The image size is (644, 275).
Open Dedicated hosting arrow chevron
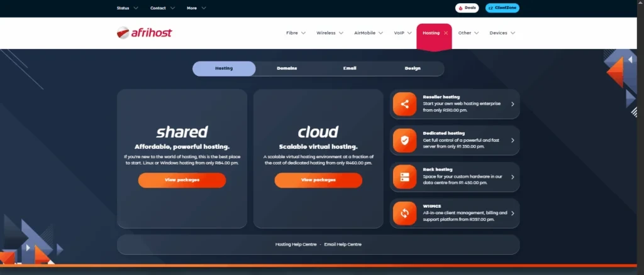[x=513, y=140]
